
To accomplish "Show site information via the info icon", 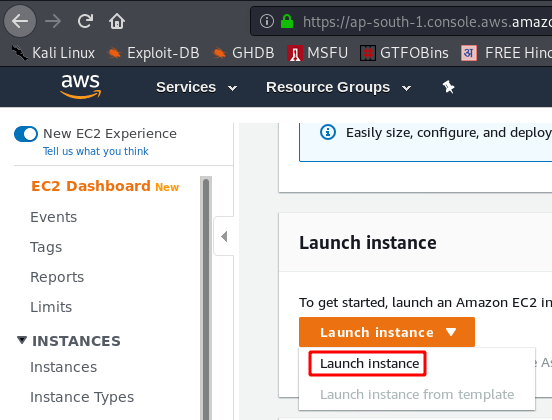I will pos(266,21).
